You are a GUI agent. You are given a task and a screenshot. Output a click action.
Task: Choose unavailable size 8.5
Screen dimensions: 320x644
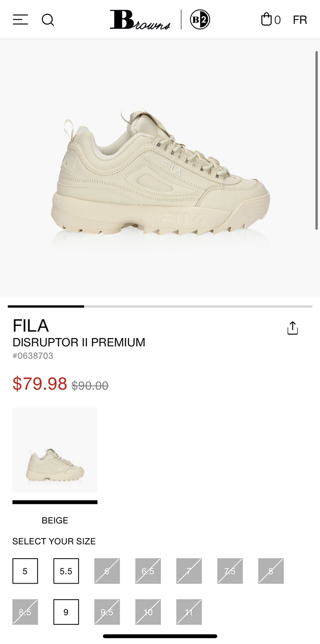[25, 612]
